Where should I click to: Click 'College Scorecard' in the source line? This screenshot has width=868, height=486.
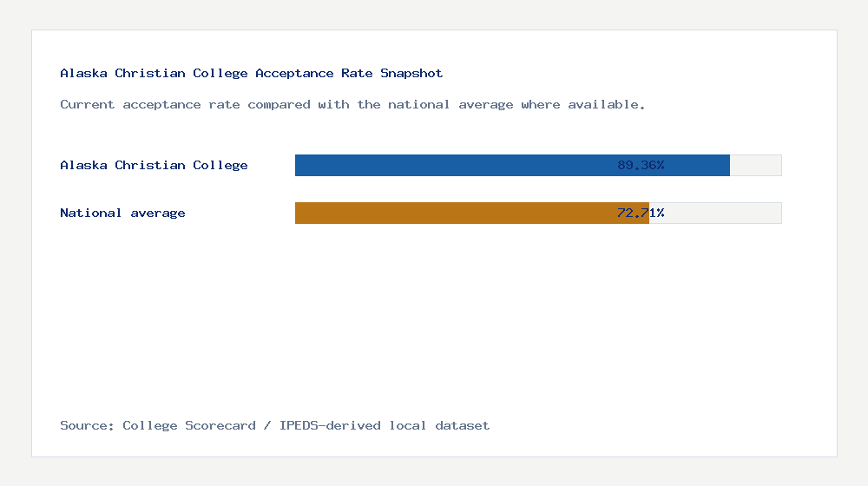click(x=189, y=425)
